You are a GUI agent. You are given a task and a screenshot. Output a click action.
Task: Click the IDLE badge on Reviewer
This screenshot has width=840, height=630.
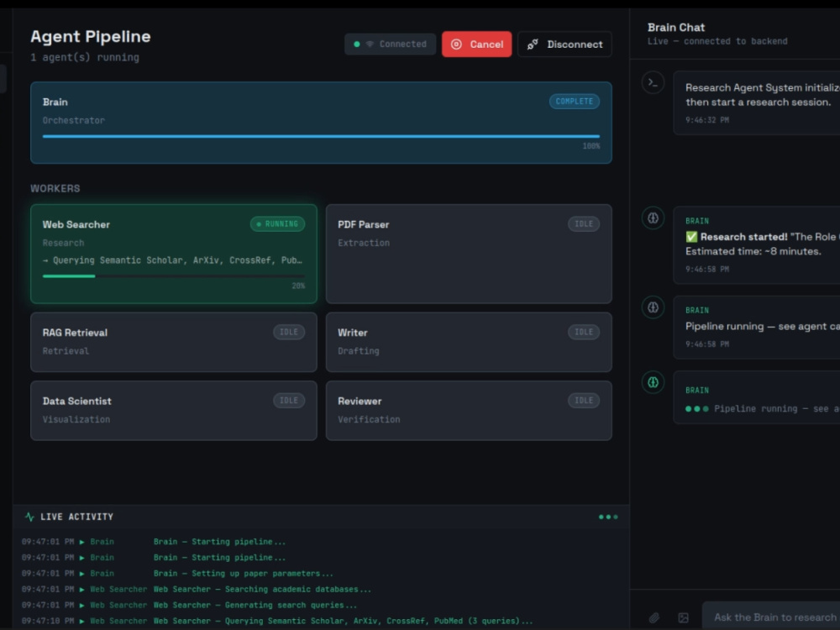tap(584, 401)
